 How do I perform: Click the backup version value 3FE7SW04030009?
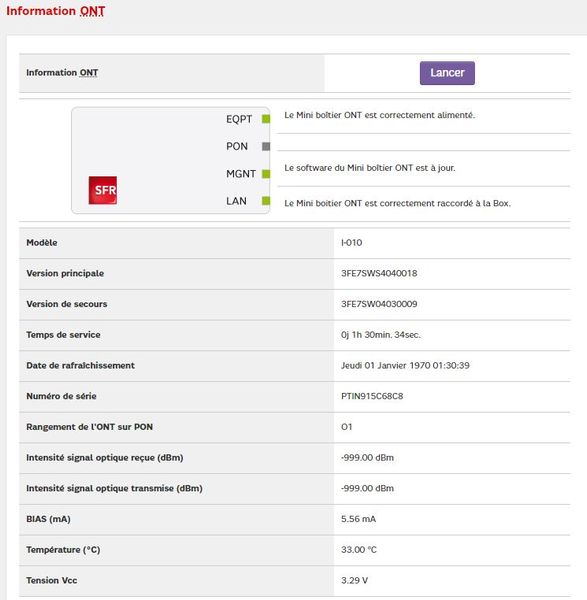coord(379,304)
